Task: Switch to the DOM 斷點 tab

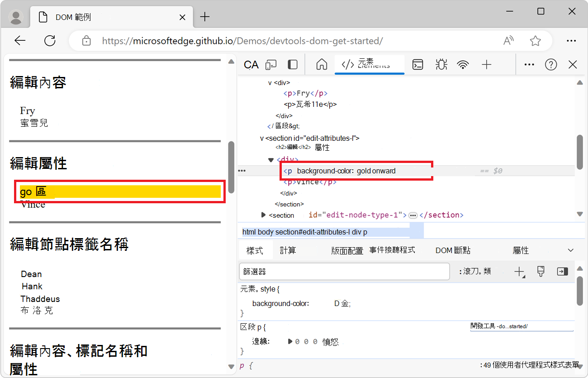Action: 453,250
